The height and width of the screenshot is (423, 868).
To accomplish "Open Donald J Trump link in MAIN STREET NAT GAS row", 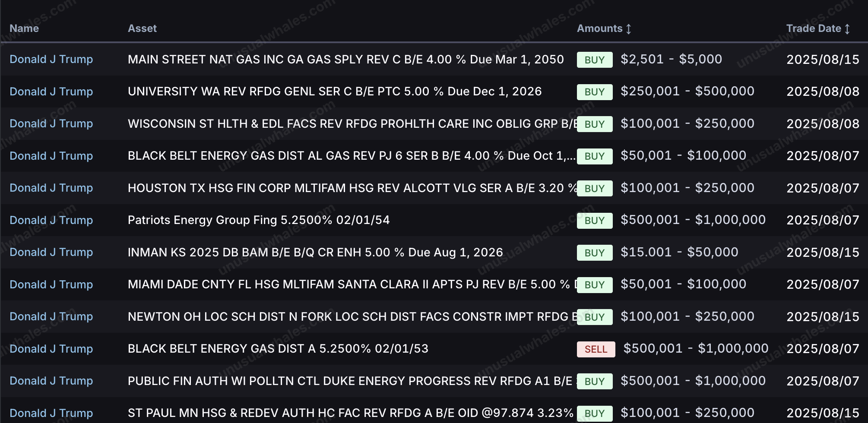I will [x=51, y=59].
